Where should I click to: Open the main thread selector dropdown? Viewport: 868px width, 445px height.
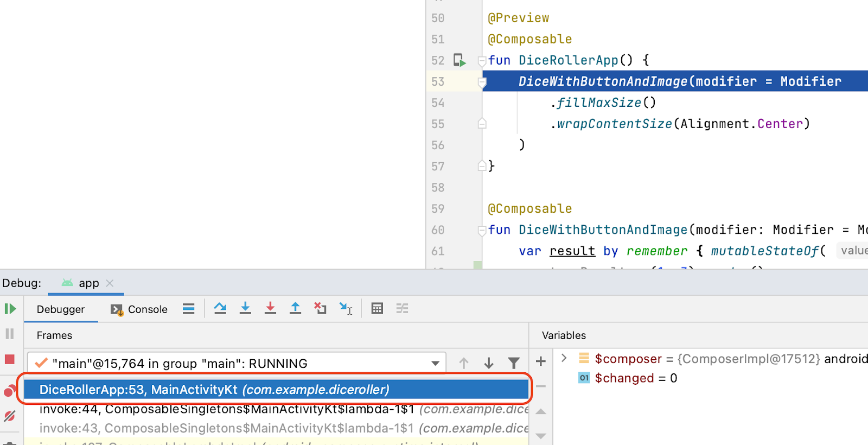435,363
